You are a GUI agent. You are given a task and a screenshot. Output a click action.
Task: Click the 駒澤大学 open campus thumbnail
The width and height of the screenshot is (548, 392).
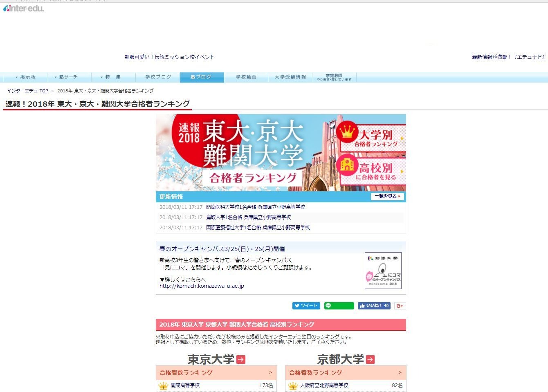click(x=383, y=270)
